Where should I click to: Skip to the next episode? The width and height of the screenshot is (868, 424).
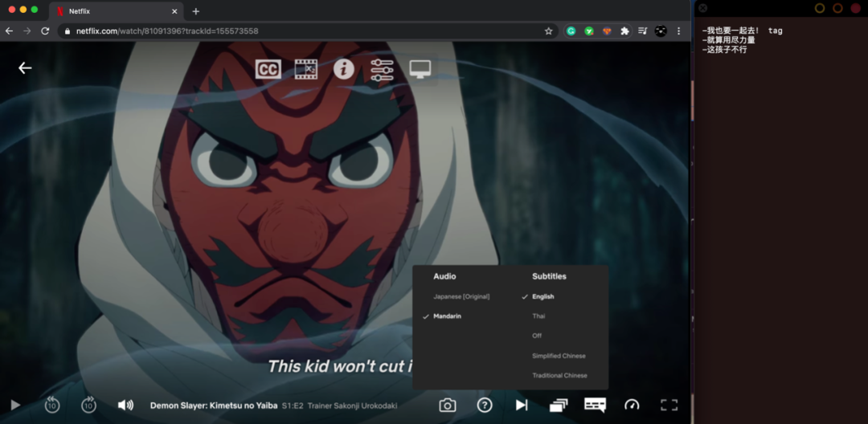pos(522,406)
